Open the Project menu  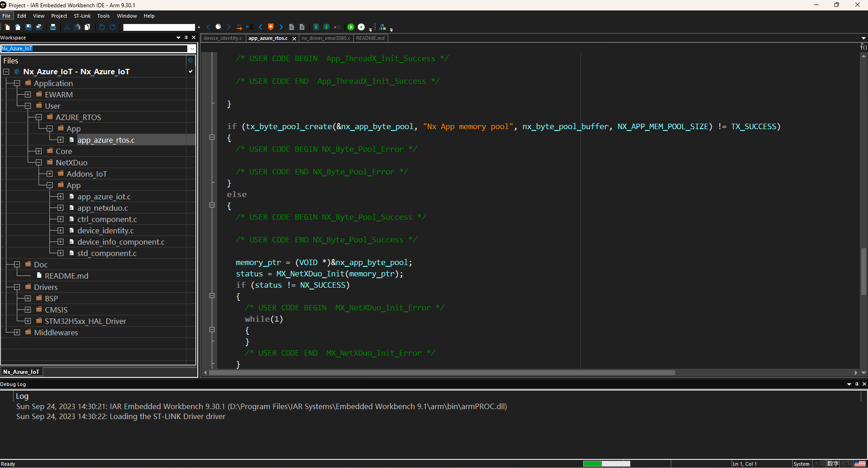pos(59,16)
